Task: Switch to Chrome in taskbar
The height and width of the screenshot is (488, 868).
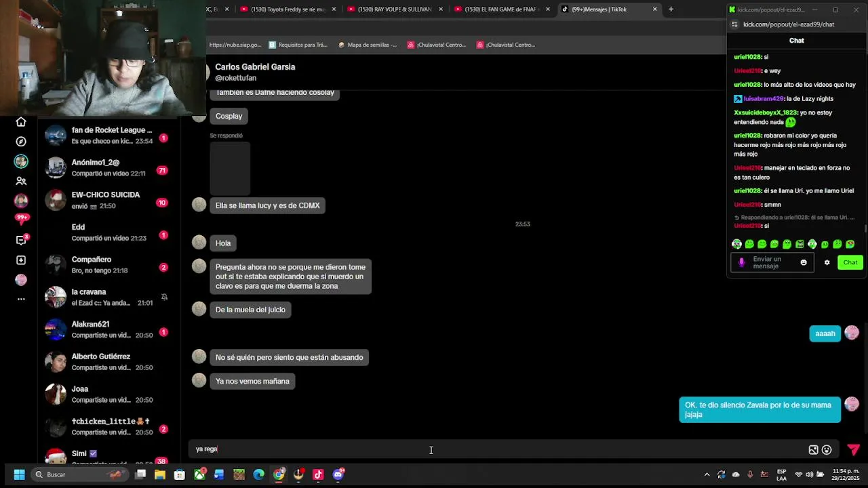Action: [279, 474]
